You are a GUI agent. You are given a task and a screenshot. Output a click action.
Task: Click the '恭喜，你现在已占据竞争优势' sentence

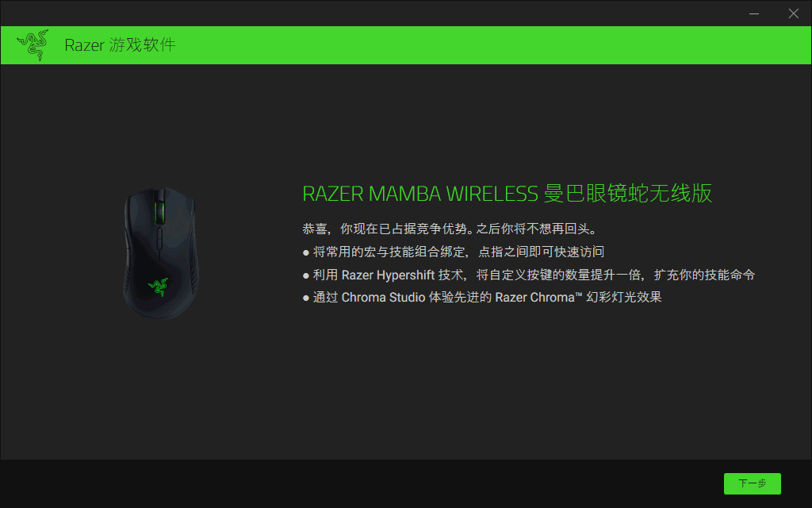coord(386,229)
